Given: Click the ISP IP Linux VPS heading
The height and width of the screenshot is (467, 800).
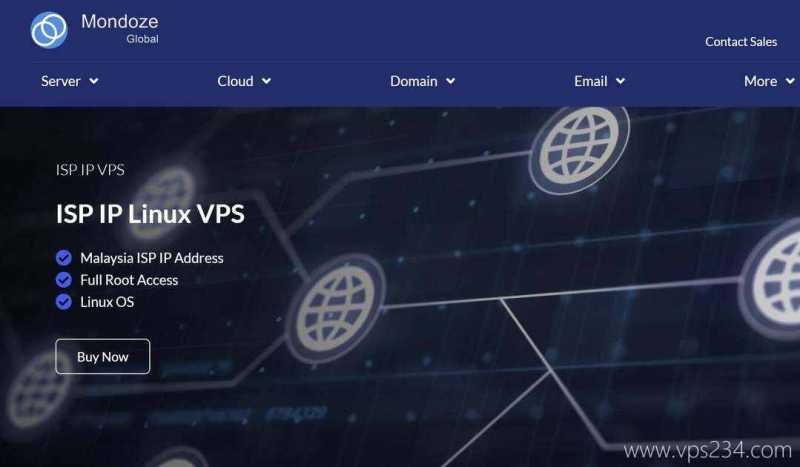Looking at the screenshot, I should point(151,214).
